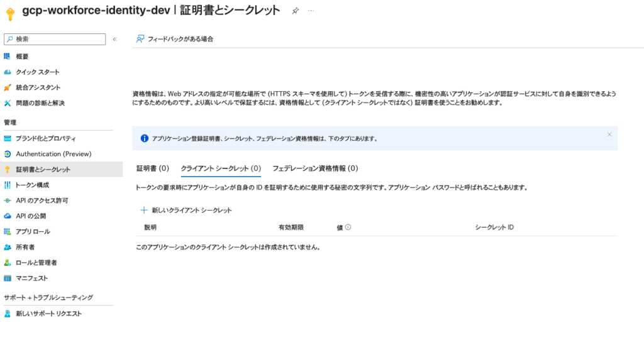Click the blue info icon in the banner
Viewport: 644px width, 342px height.
point(145,138)
